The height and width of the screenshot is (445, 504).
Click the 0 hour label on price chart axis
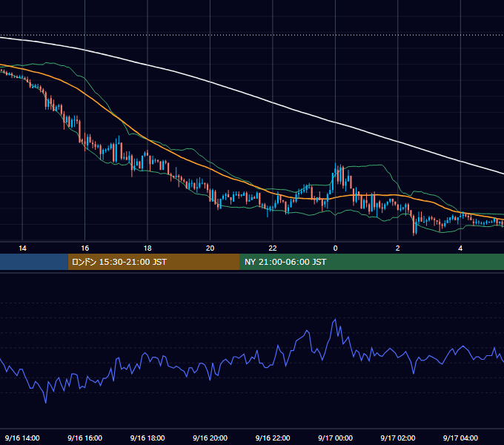(x=335, y=248)
